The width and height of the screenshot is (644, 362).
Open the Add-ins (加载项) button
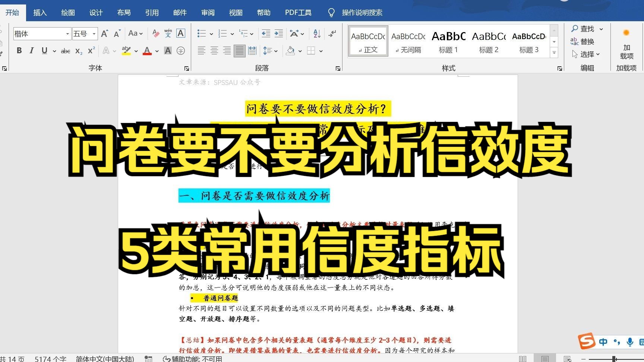(626, 45)
